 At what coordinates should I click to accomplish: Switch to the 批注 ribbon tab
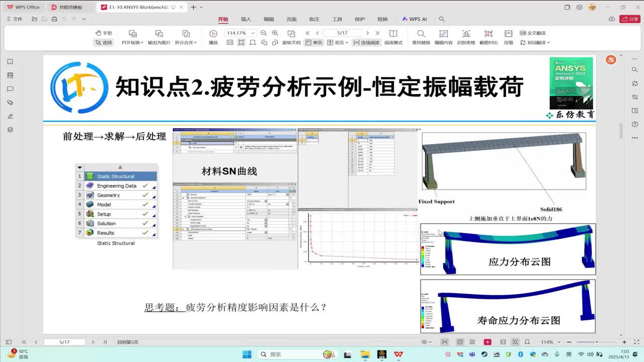point(314,19)
